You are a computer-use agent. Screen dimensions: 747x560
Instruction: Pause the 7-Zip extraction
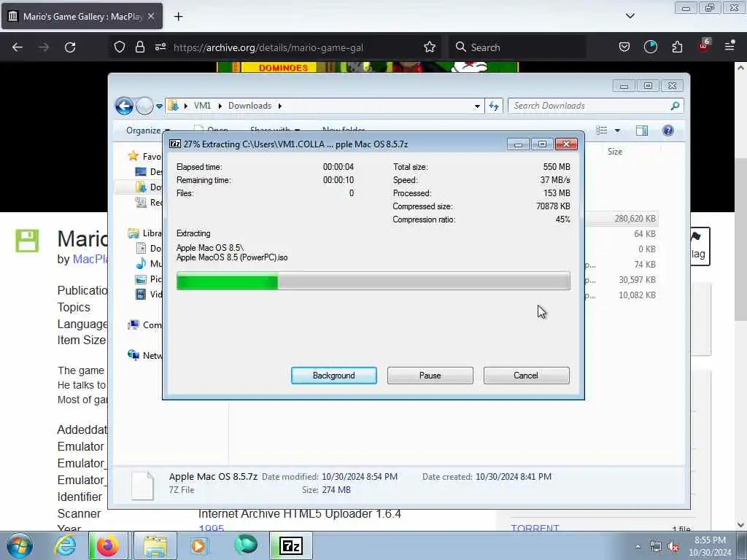(x=430, y=376)
